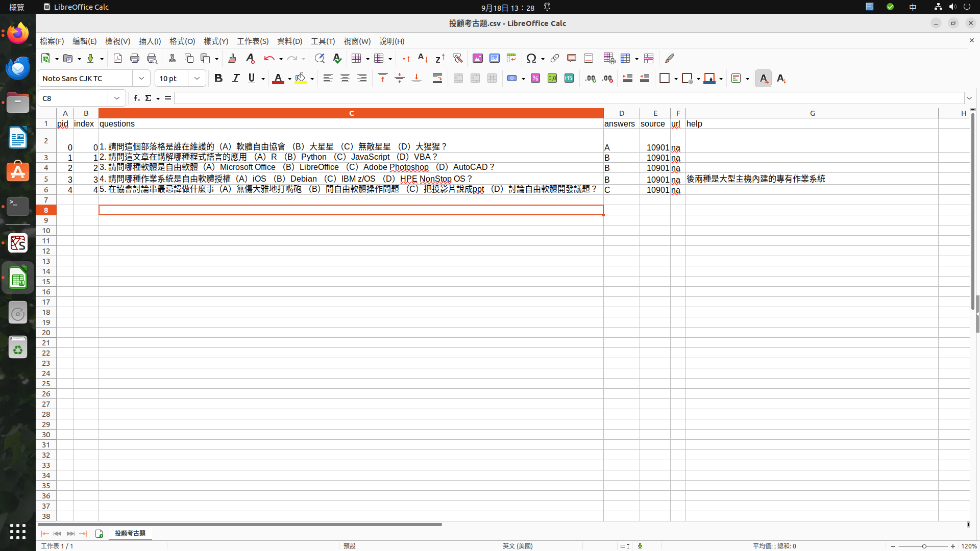Screen dimensions: 980x551
Task: Expand the Name Box dropdown arrow
Action: tap(117, 98)
